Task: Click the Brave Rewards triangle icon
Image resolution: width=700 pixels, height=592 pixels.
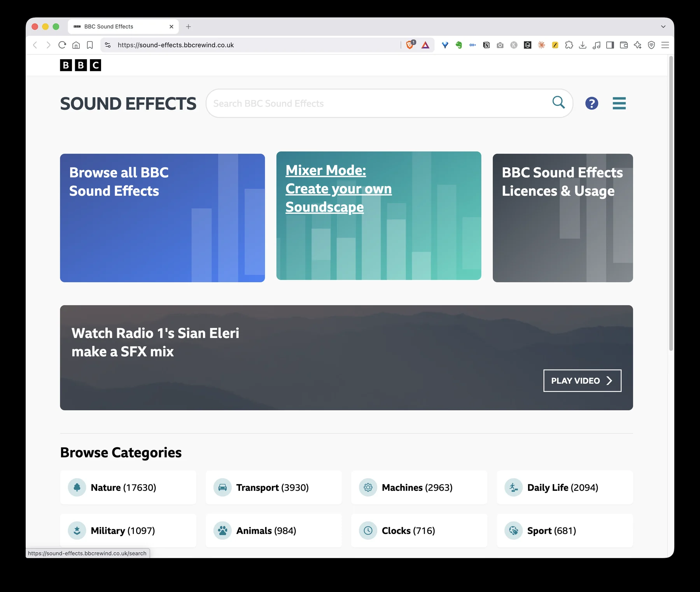Action: coord(425,45)
